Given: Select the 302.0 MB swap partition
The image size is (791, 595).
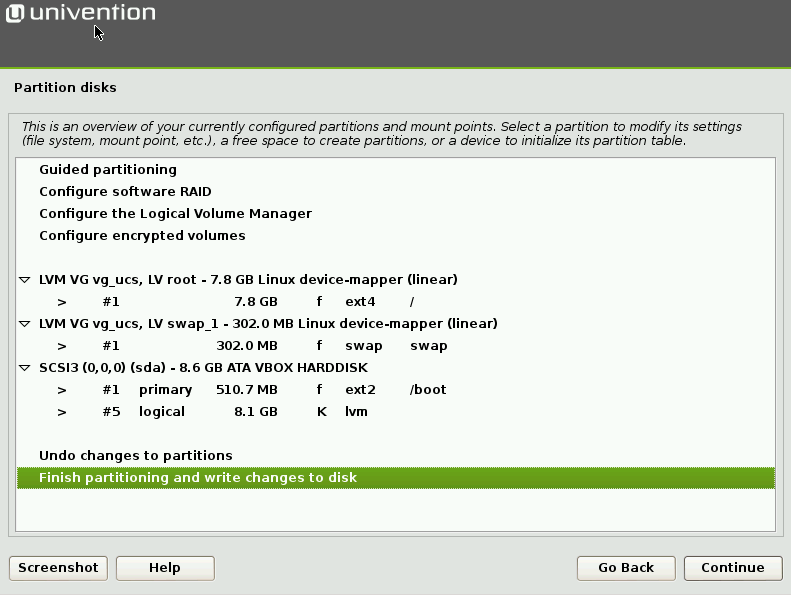Looking at the screenshot, I should coord(396,346).
